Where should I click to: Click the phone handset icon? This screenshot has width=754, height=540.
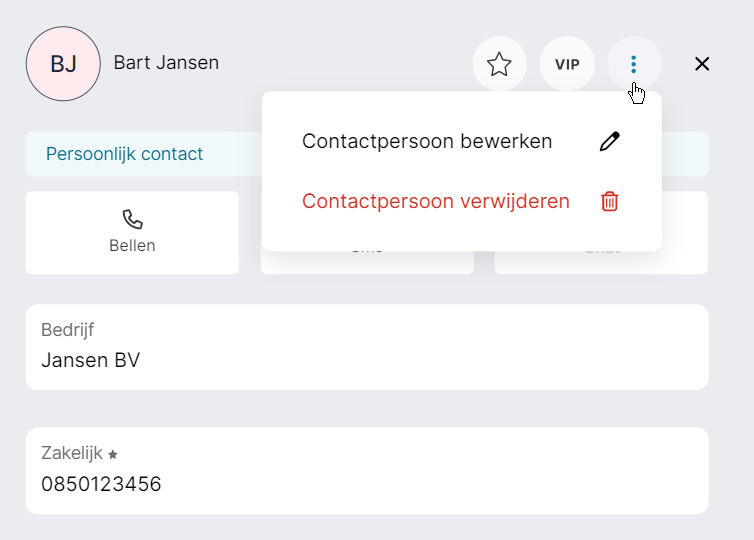tap(132, 219)
